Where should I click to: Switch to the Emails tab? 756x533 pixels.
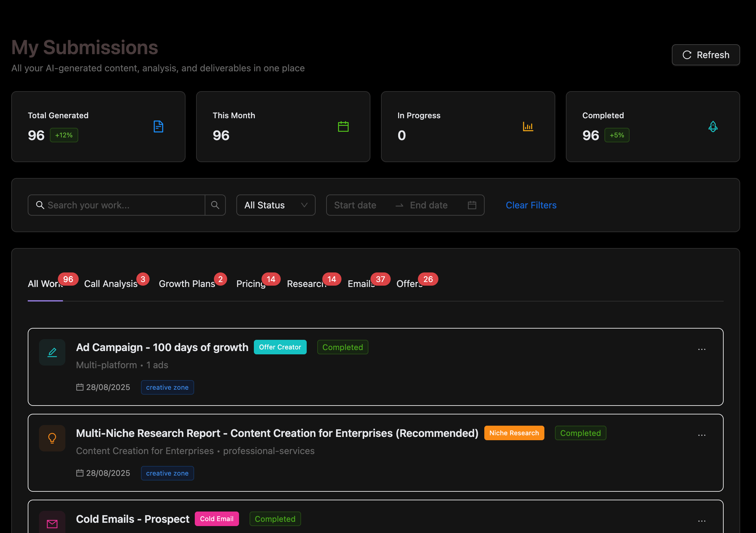(361, 284)
